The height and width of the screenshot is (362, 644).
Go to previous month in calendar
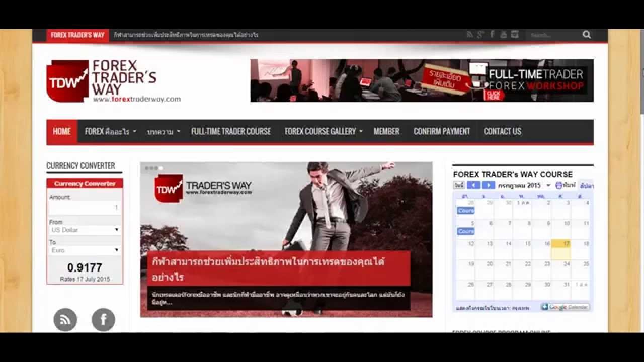473,186
